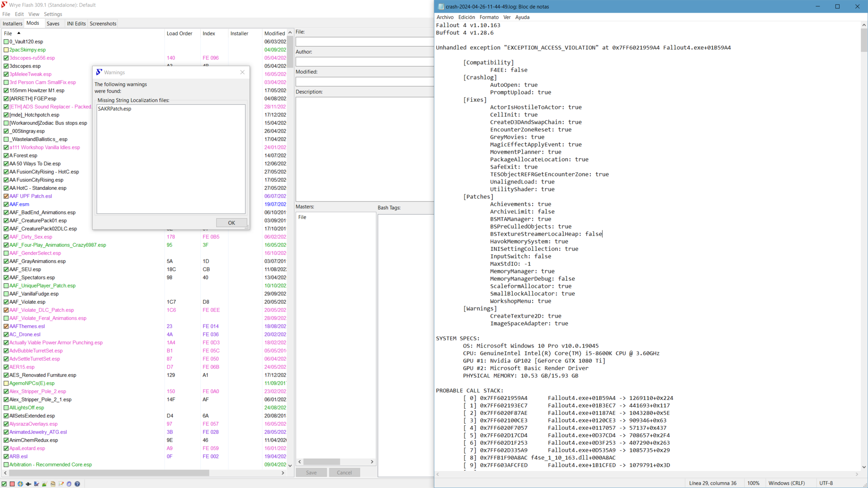Viewport: 868px width, 488px height.
Task: Click the green checkmark icon in Wrye Flash status bar
Action: click(4, 484)
